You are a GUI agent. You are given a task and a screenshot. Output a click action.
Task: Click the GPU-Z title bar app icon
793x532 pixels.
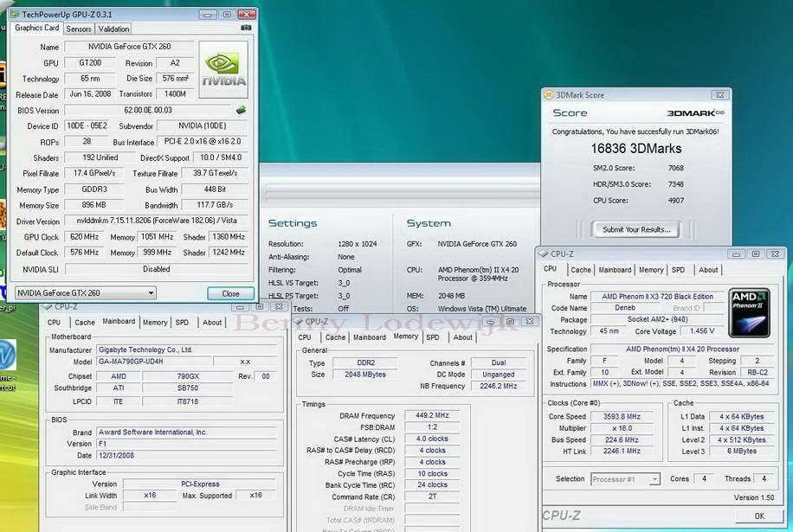15,14
